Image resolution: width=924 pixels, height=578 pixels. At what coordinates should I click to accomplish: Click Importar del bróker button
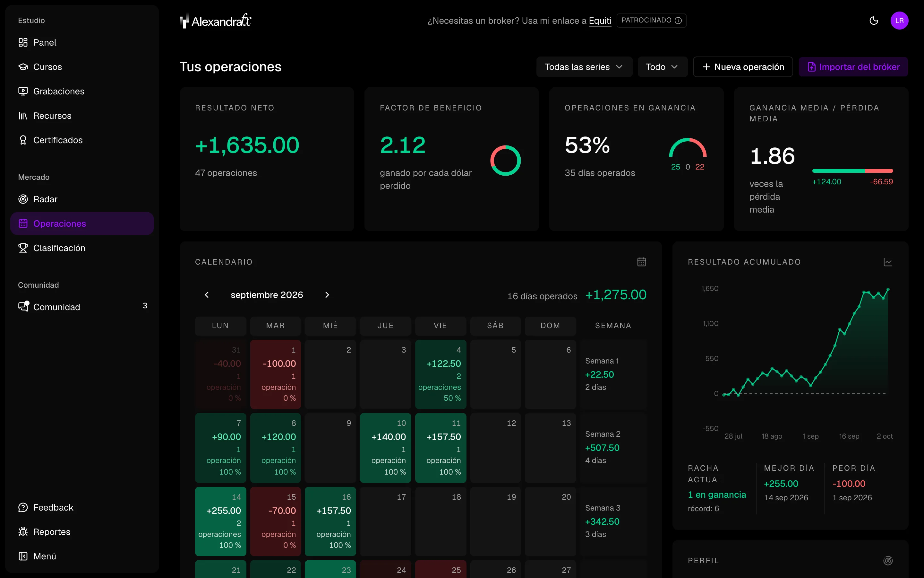[x=853, y=67]
